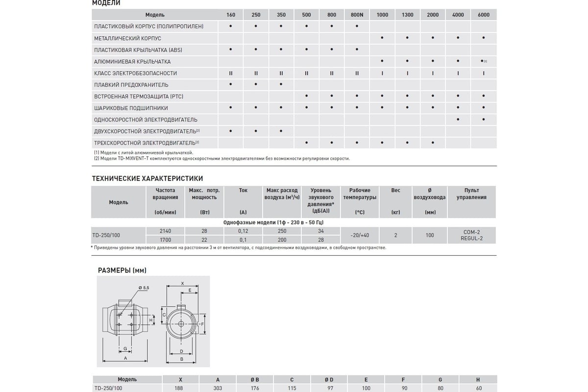Select the Частота вращения column header
Screen dimensions: 588x392
pos(165,201)
